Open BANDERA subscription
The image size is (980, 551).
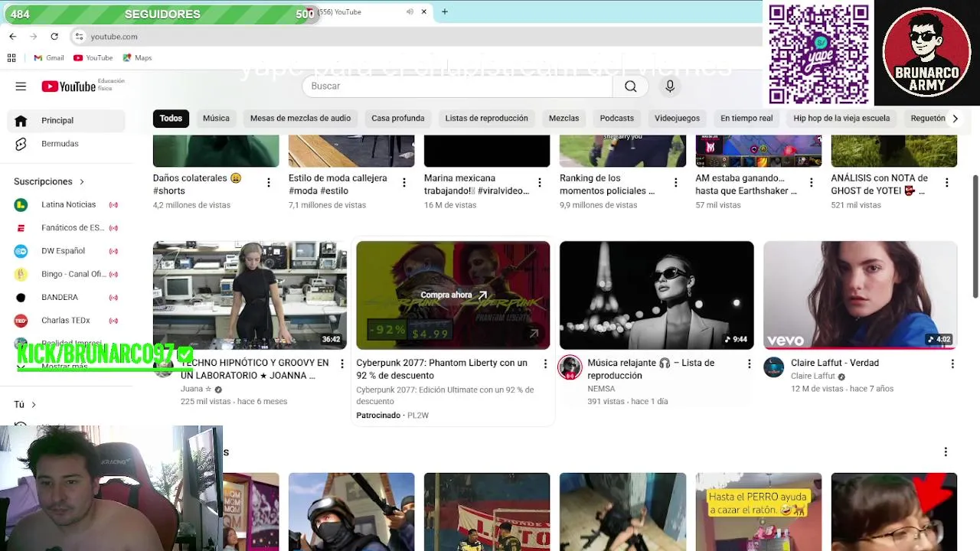click(x=67, y=298)
